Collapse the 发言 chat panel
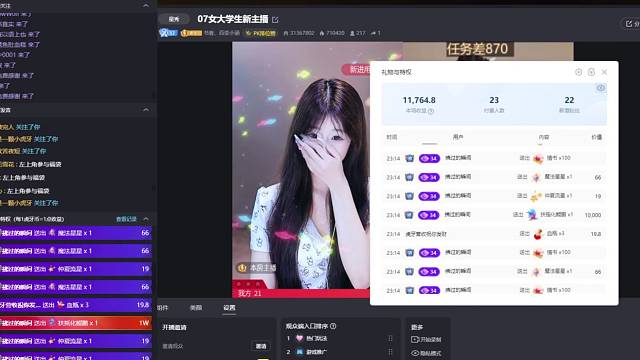 [x=146, y=110]
